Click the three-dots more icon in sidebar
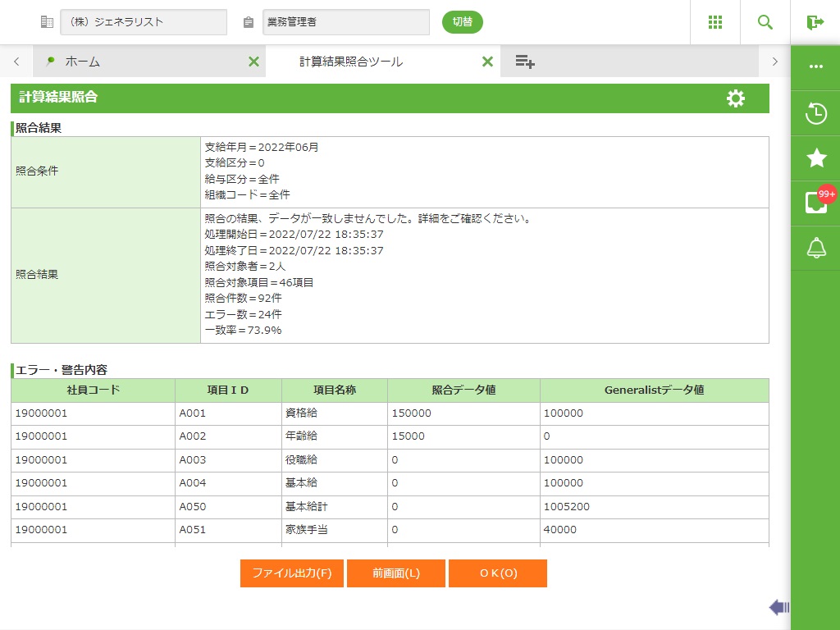Screen dimensions: 840x630 click(x=815, y=66)
